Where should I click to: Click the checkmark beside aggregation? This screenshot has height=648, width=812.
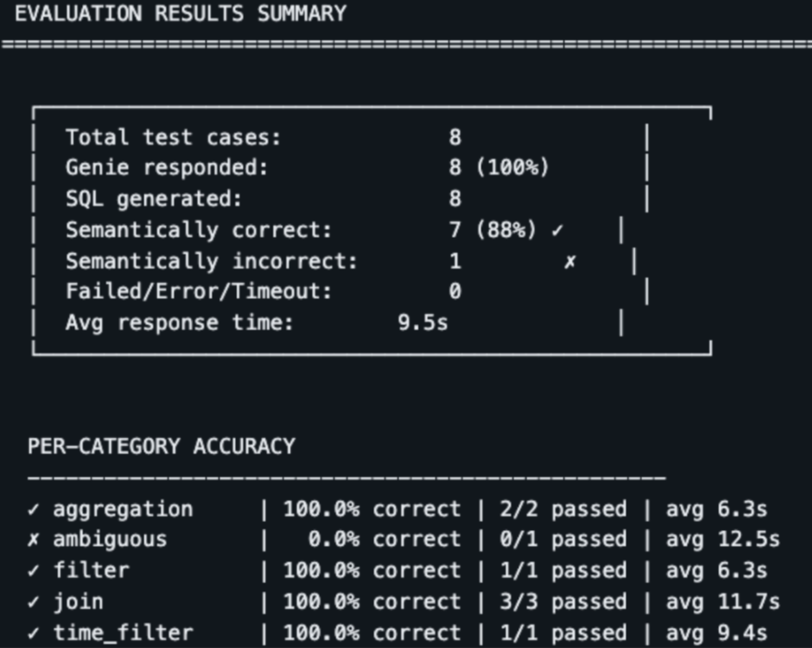pyautogui.click(x=34, y=510)
